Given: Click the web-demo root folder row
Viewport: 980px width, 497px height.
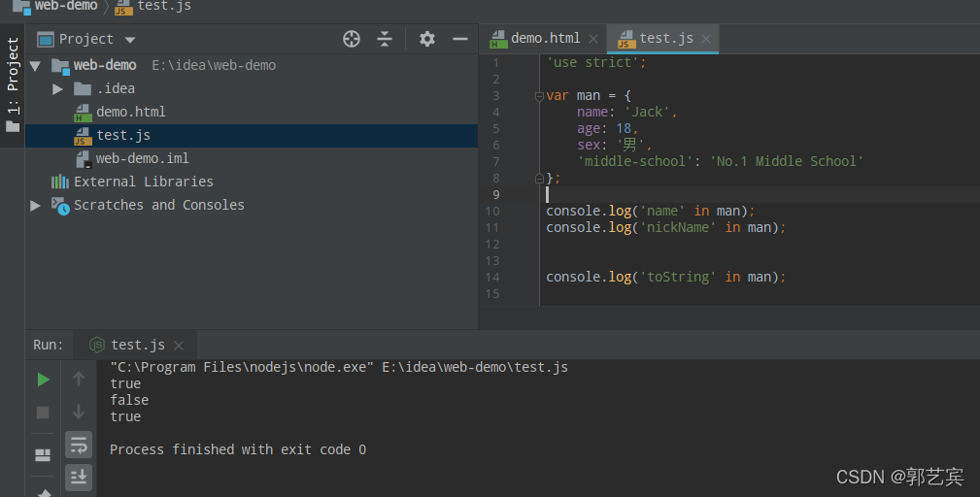Looking at the screenshot, I should [x=252, y=66].
